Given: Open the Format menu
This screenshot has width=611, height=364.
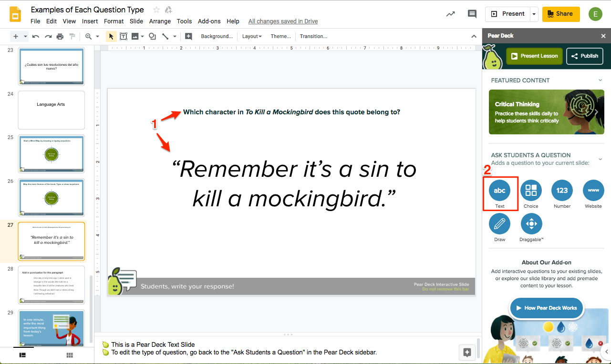Looking at the screenshot, I should [114, 21].
